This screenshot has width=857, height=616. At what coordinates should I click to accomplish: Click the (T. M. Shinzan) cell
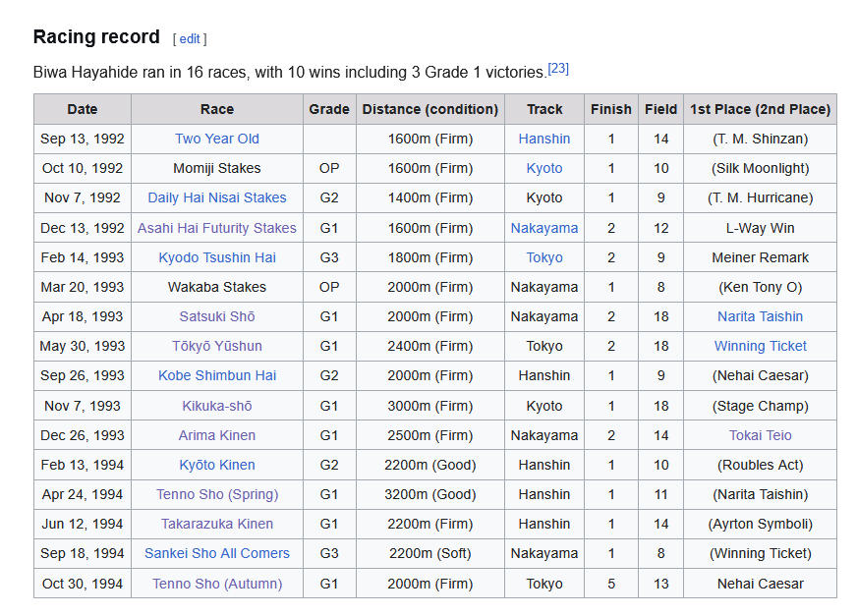point(761,139)
